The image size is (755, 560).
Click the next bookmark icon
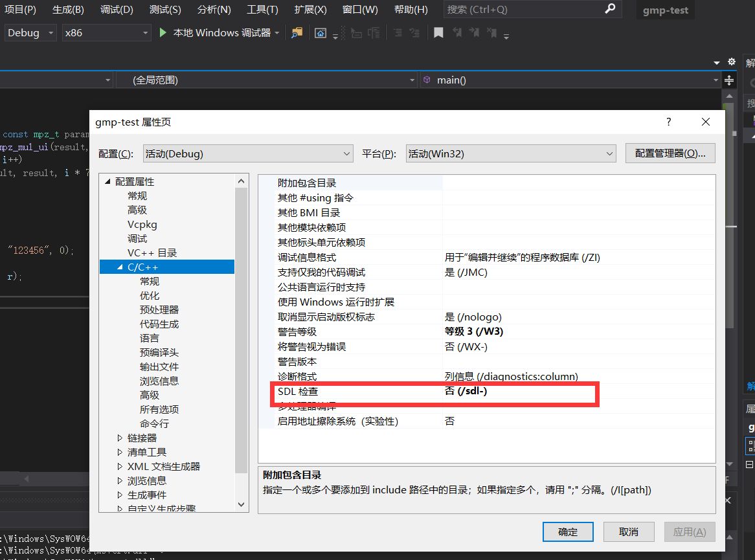pyautogui.click(x=474, y=33)
